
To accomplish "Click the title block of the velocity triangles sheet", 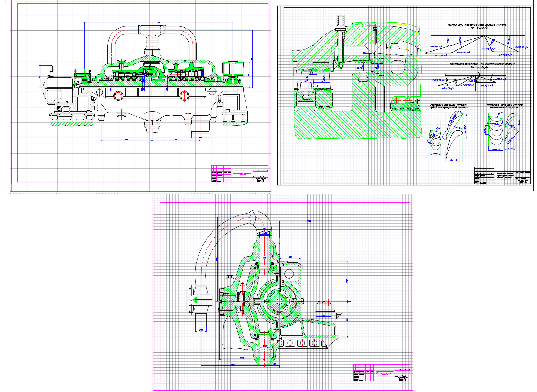I will point(502,175).
